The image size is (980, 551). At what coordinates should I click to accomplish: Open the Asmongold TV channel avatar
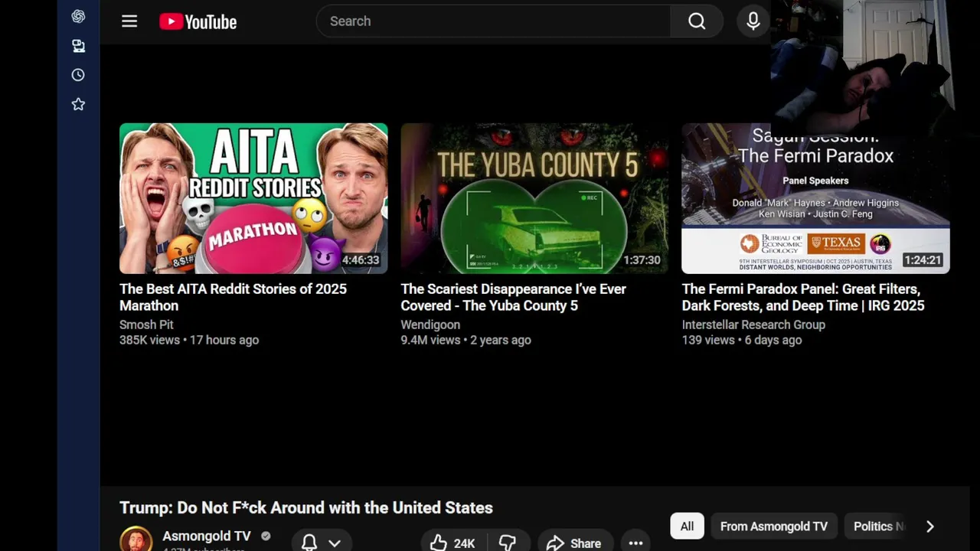pyautogui.click(x=136, y=540)
